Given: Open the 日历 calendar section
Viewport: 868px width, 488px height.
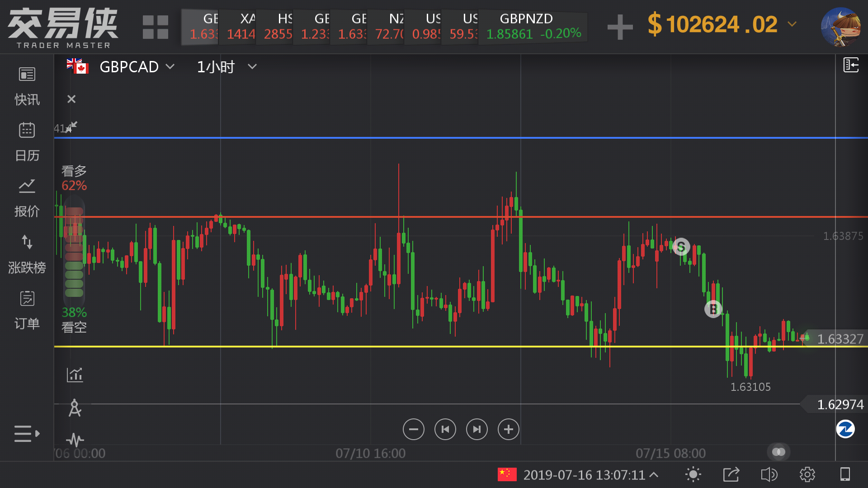Looking at the screenshot, I should (x=27, y=142).
